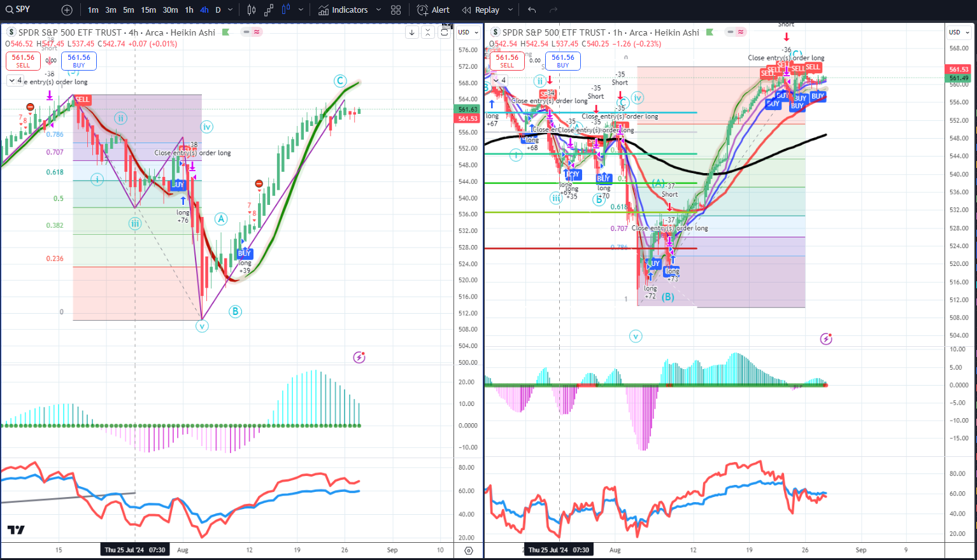
Task: Click the 0.236 Fibonacci level on 4h chart
Action: [55, 258]
